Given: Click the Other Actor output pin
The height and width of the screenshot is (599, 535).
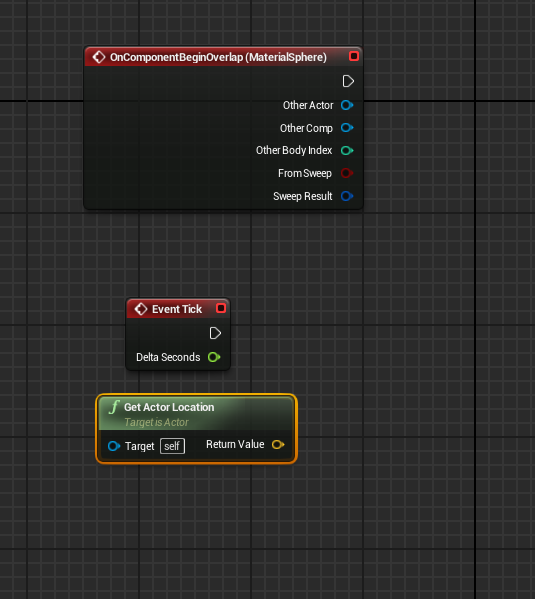Looking at the screenshot, I should (347, 105).
